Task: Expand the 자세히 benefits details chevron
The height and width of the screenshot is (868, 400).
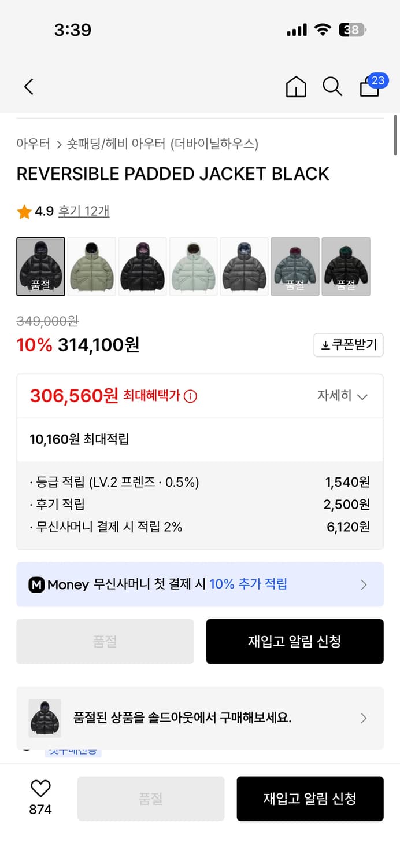Action: (362, 397)
